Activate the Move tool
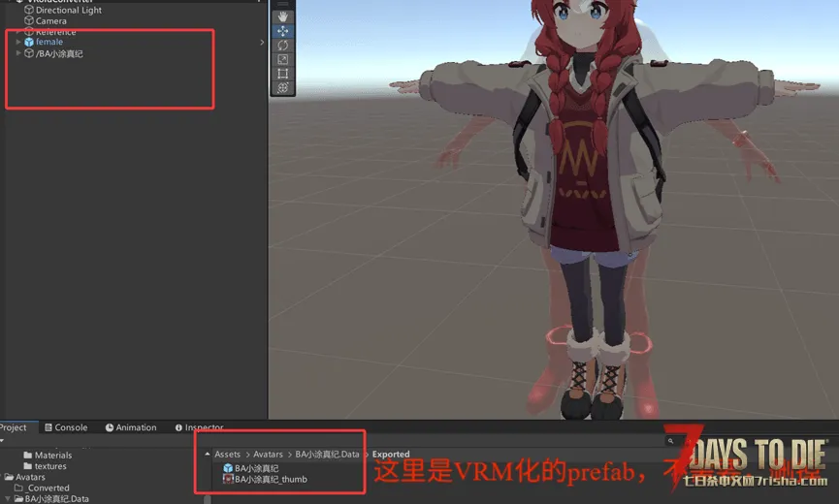The width and height of the screenshot is (839, 504). coord(283,31)
